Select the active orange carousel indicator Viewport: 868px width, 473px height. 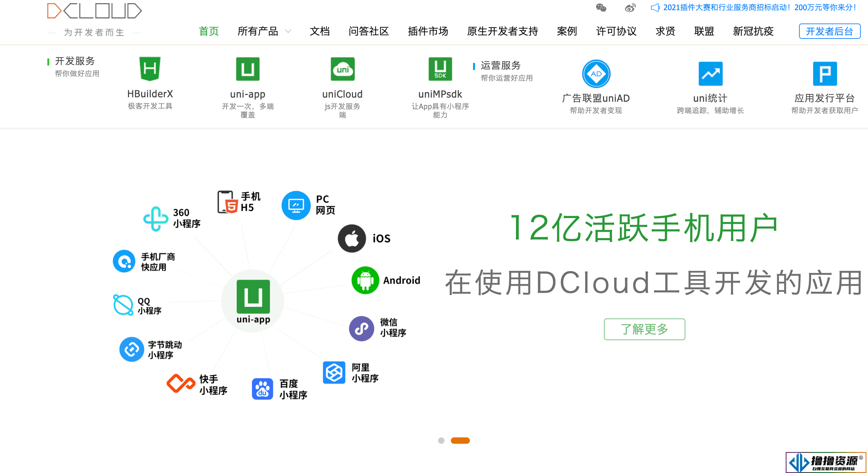(460, 441)
